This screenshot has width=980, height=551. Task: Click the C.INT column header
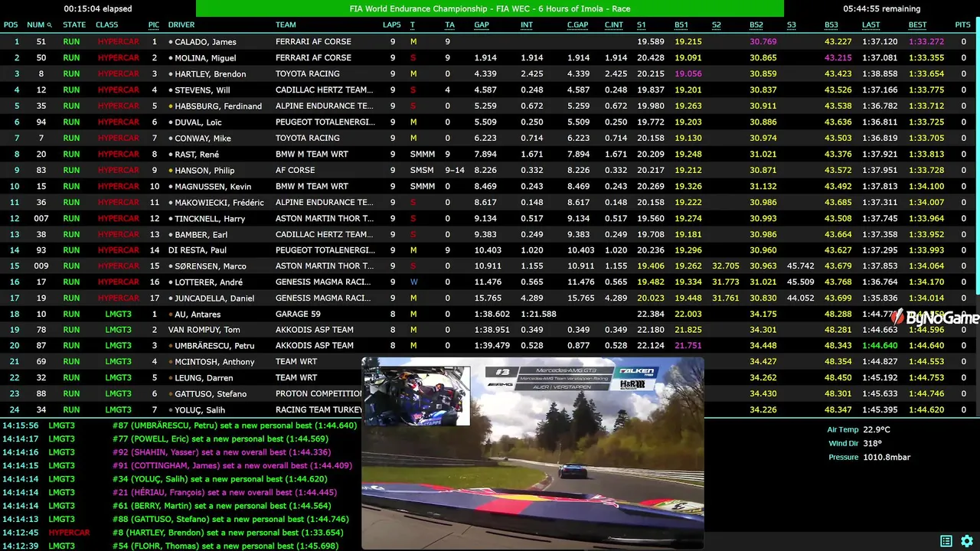click(614, 25)
